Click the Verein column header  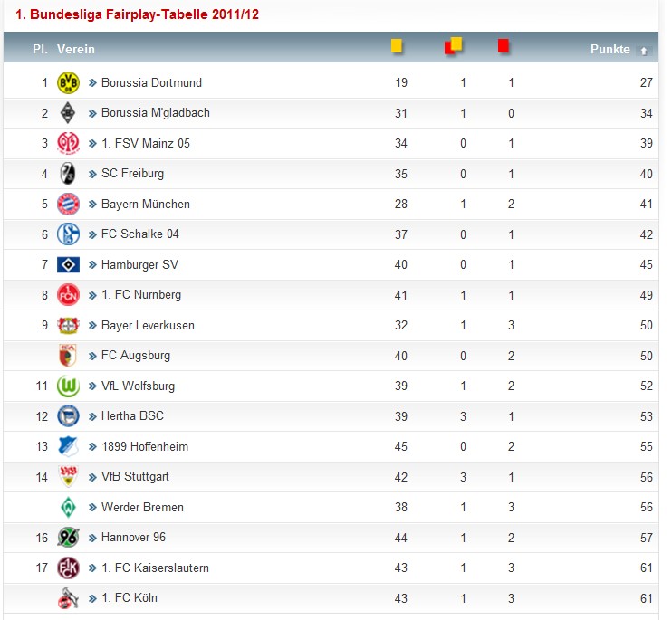coord(75,49)
